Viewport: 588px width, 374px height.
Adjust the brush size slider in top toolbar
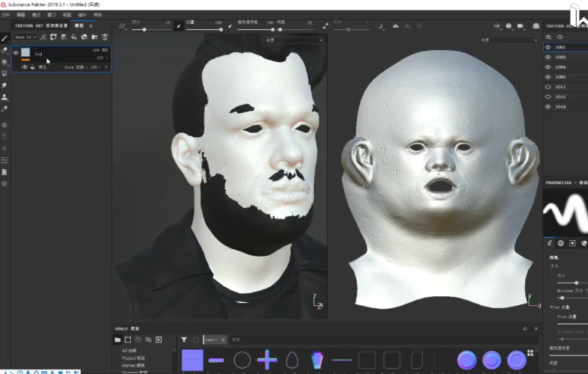[152, 29]
